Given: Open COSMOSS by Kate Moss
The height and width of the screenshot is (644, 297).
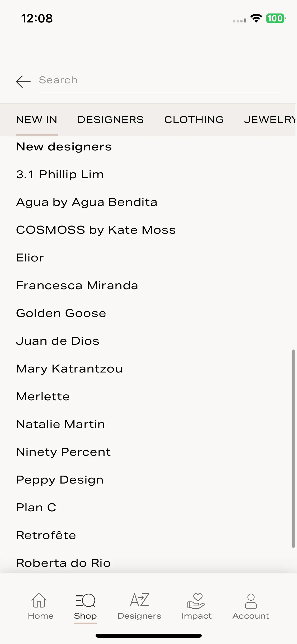Looking at the screenshot, I should [x=96, y=230].
